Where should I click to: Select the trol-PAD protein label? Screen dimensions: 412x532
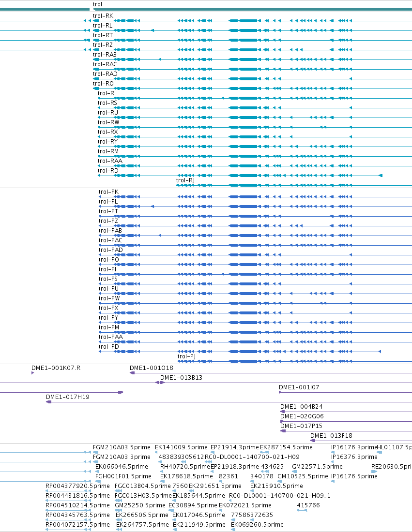[x=111, y=250]
